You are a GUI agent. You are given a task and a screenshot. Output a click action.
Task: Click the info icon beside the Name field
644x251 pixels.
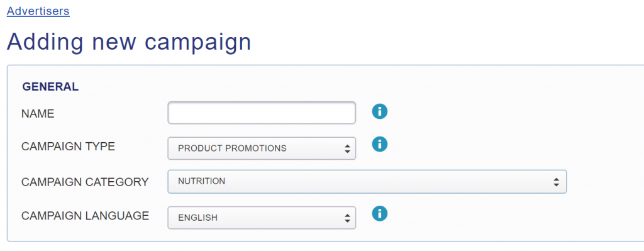[379, 111]
